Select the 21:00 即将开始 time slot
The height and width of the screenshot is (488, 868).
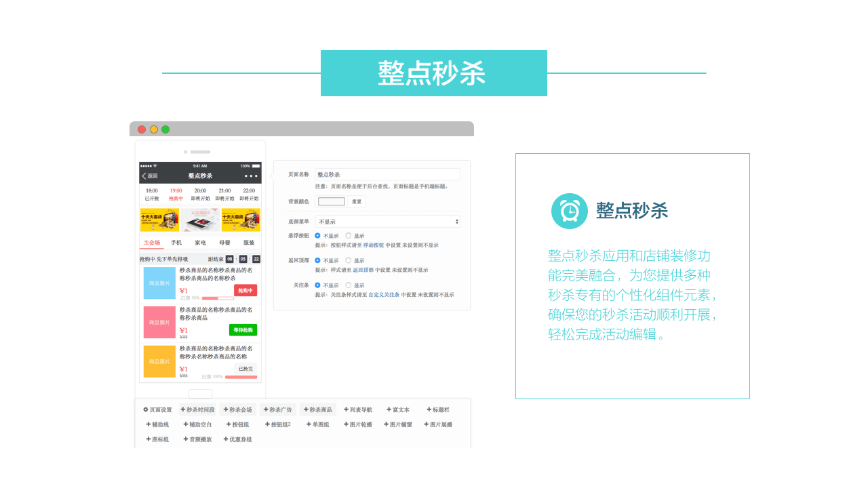(224, 195)
